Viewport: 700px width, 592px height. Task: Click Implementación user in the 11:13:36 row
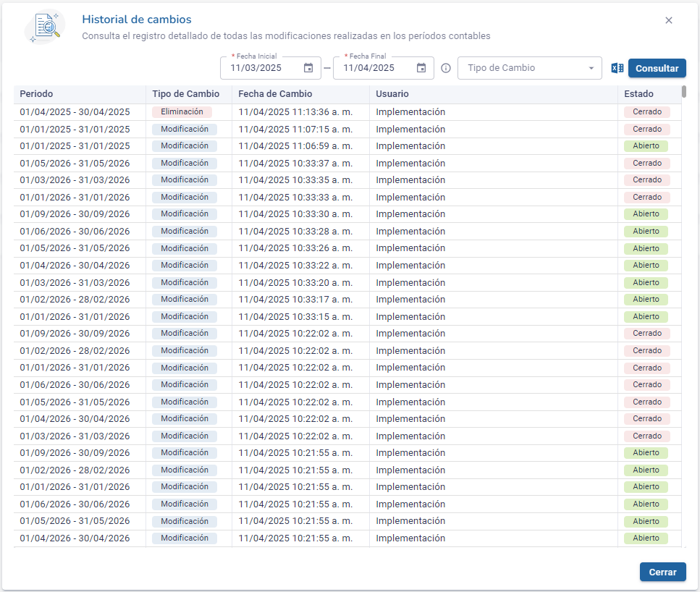pyautogui.click(x=410, y=112)
